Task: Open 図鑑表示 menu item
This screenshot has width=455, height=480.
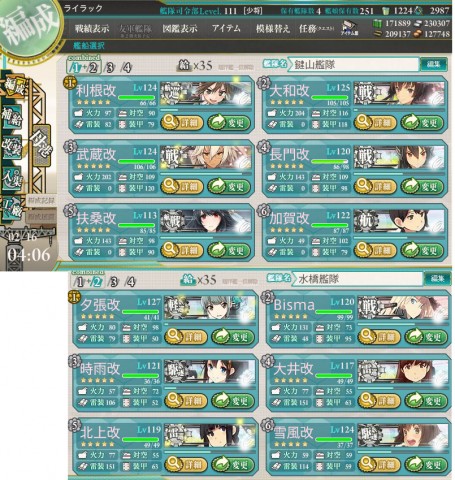Action: [x=180, y=29]
